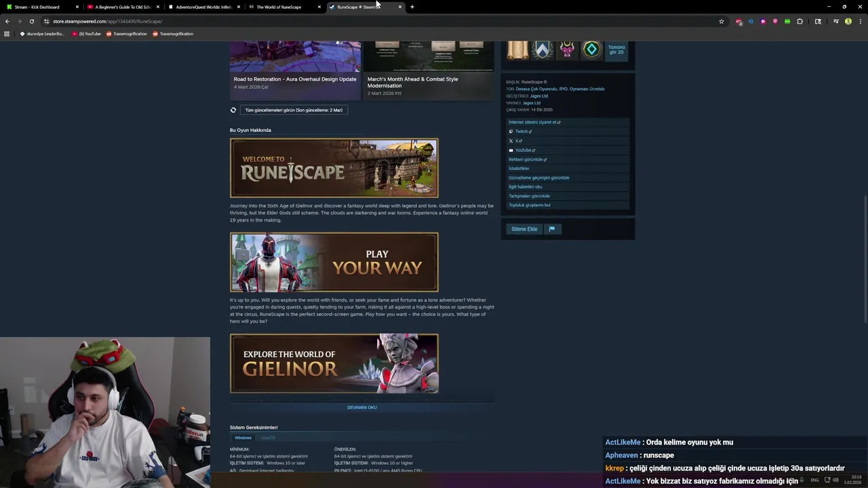Switch to AdventureQuest Worlds: Infinity tab
Viewport: 868px width, 488px height.
pyautogui.click(x=204, y=7)
